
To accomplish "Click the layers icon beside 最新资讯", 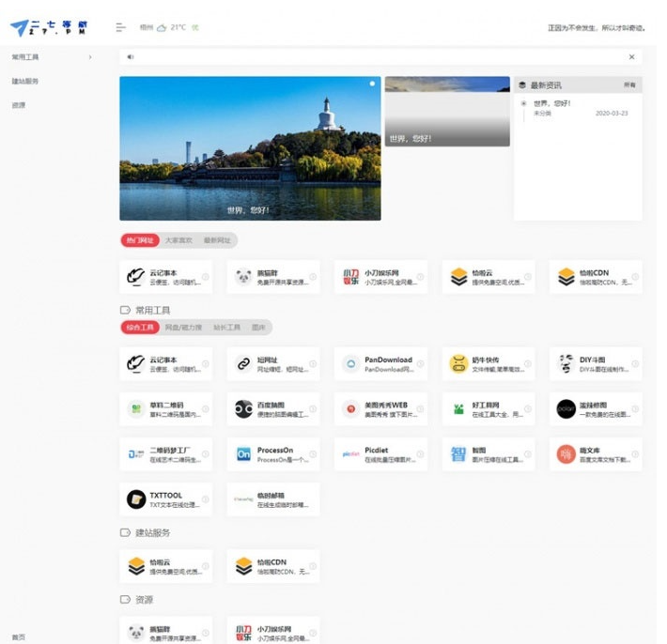I will tap(522, 85).
